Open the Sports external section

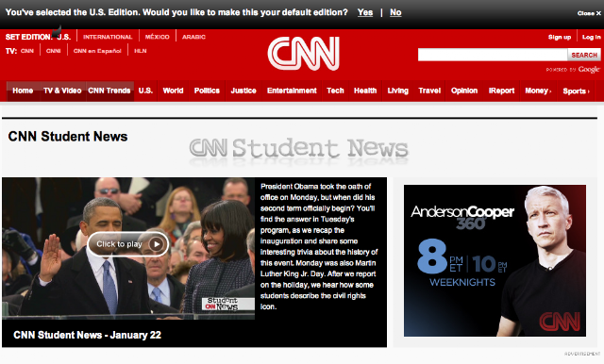coord(576,91)
